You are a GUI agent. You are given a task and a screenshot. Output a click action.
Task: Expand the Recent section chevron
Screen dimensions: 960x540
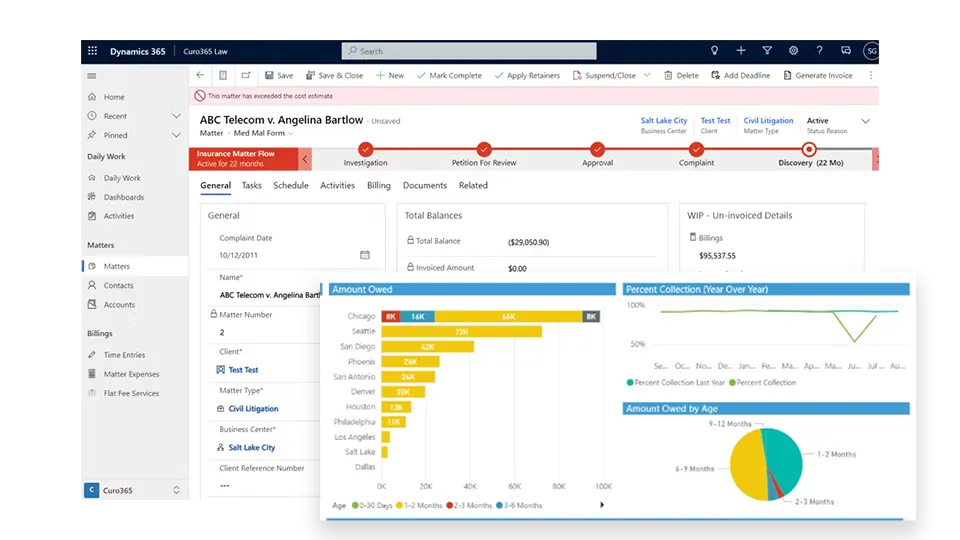(176, 116)
